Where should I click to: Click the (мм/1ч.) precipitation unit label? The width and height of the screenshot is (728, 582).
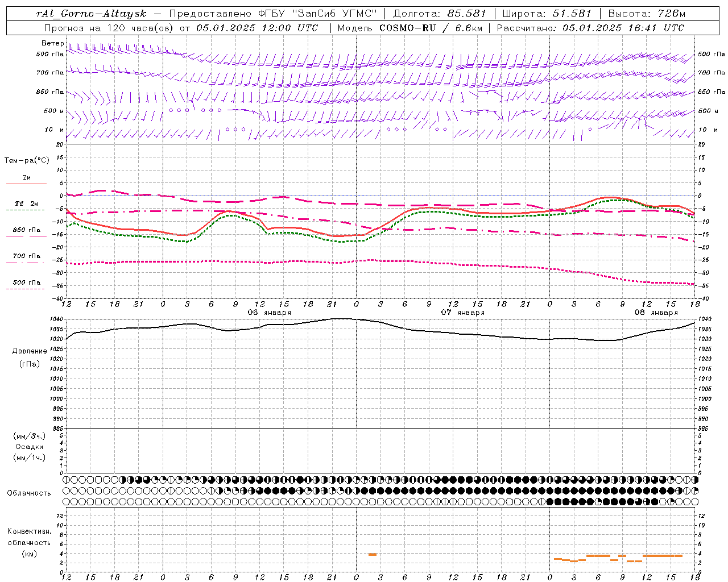[30, 458]
